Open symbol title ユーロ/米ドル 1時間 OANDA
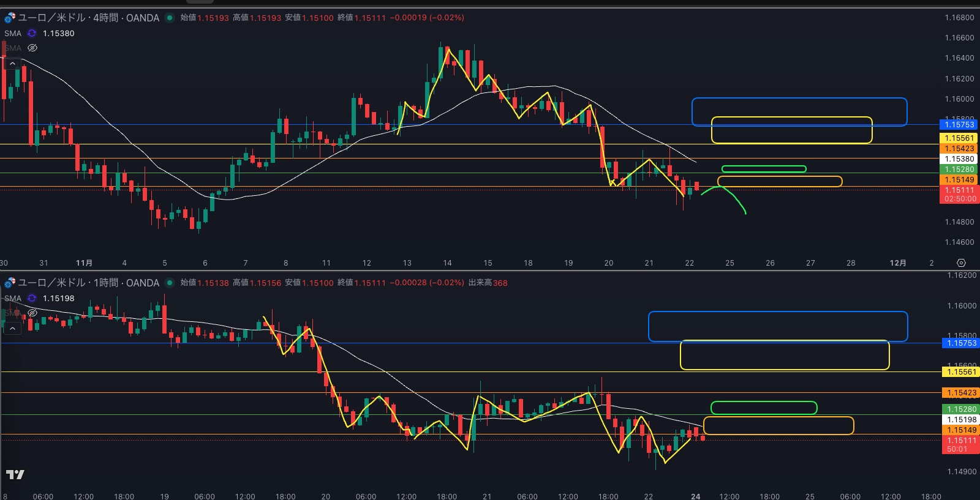This screenshot has height=500, width=980. pyautogui.click(x=88, y=283)
